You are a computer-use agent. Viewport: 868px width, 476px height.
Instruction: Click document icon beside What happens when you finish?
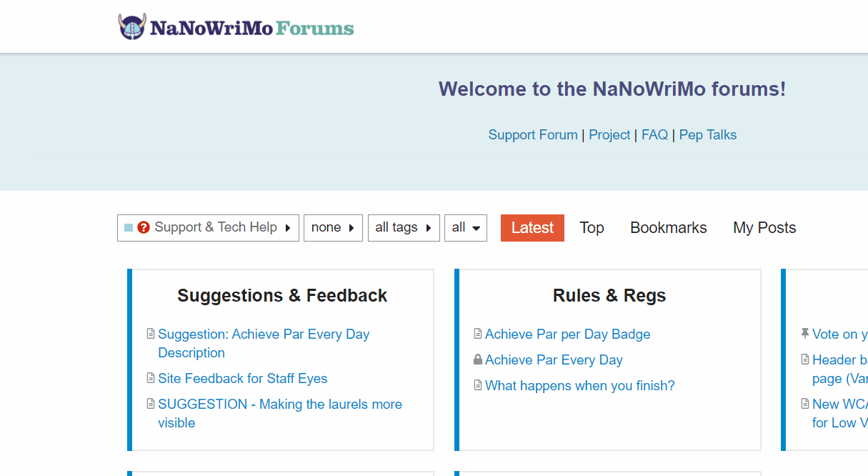478,385
